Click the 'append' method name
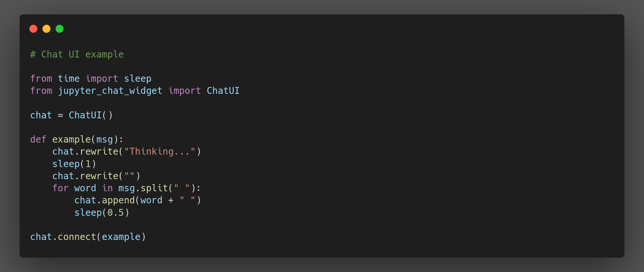This screenshot has width=644, height=272. [x=118, y=200]
